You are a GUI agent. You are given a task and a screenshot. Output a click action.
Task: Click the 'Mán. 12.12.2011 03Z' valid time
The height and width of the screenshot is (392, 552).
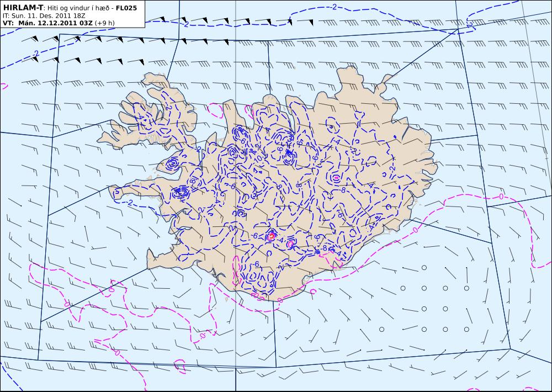click(x=55, y=23)
